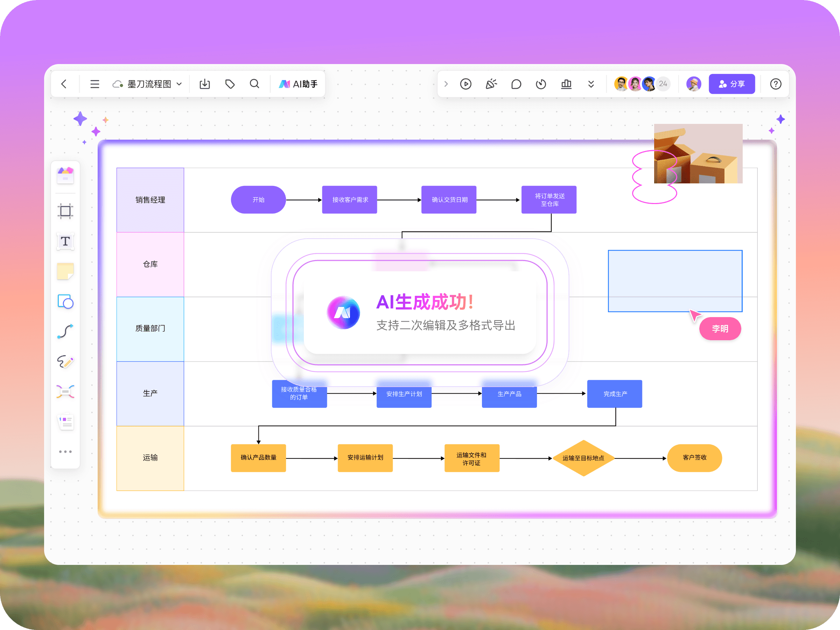The height and width of the screenshot is (630, 840).
Task: Select the 客户签收 end node
Action: [694, 458]
